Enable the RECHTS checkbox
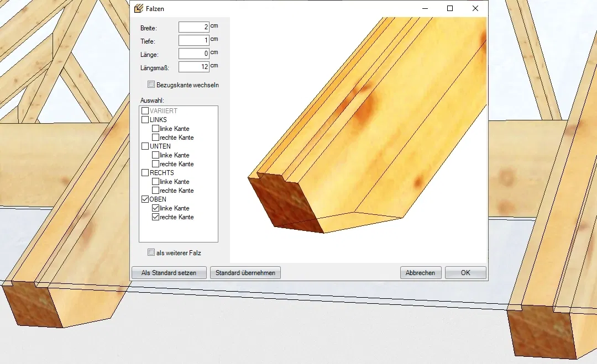The image size is (597, 364). [145, 173]
